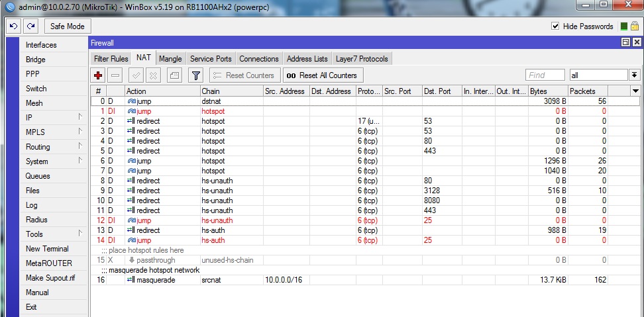Click redirect icon in rule 9
Screen dimensions: 644x317
point(131,191)
